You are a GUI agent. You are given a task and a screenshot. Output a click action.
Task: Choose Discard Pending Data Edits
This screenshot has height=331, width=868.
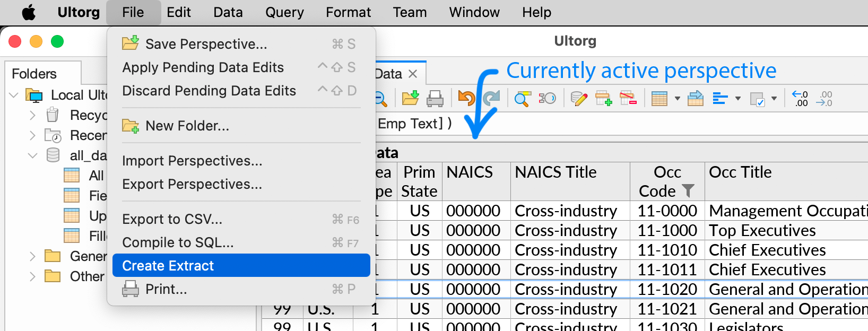coord(241,91)
